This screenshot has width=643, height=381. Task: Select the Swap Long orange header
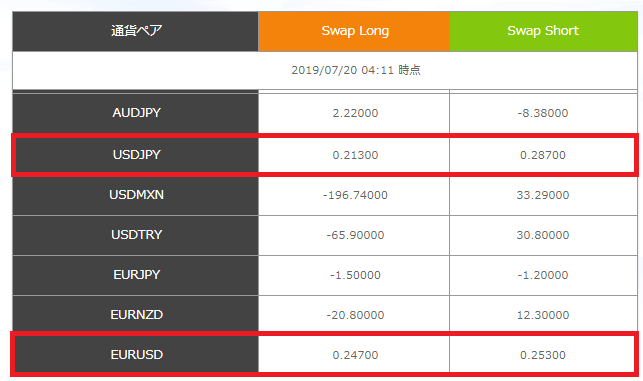[x=354, y=31]
